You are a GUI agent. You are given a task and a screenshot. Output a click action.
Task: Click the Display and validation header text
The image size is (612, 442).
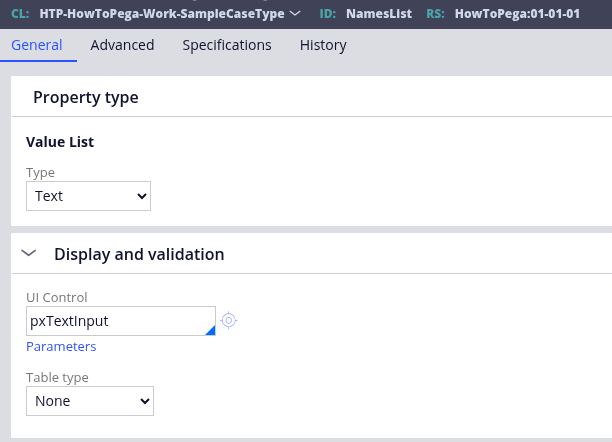click(139, 254)
